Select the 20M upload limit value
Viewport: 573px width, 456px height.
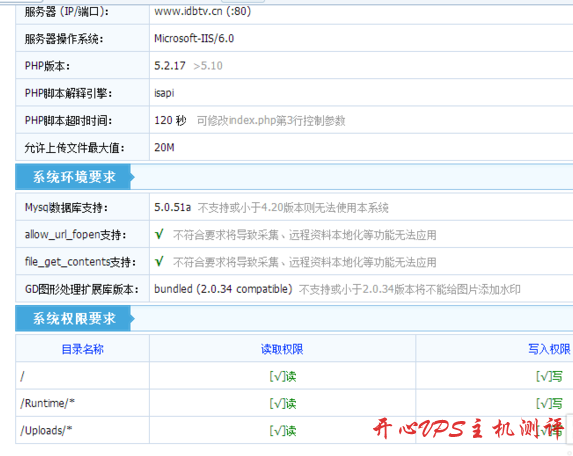[164, 148]
